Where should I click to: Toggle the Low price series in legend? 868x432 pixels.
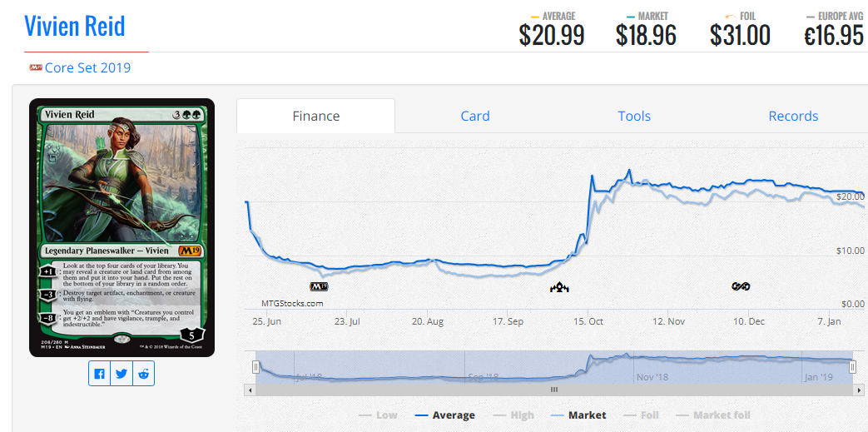(378, 415)
